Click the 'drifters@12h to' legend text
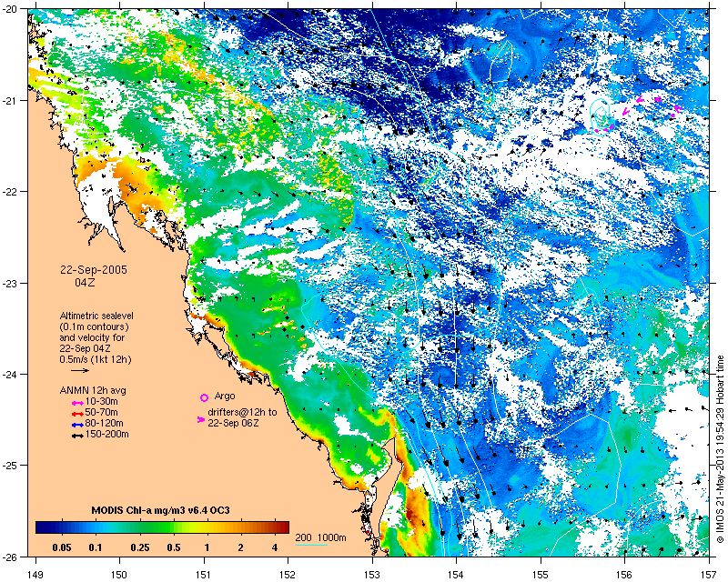Screen dimensions: 728x582 [242, 412]
